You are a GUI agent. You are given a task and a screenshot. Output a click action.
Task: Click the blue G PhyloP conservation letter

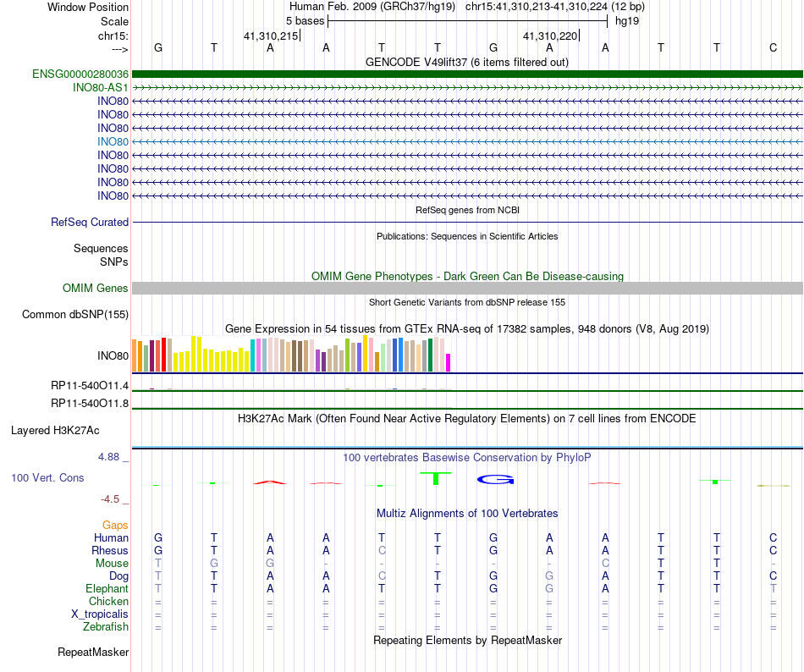point(495,480)
